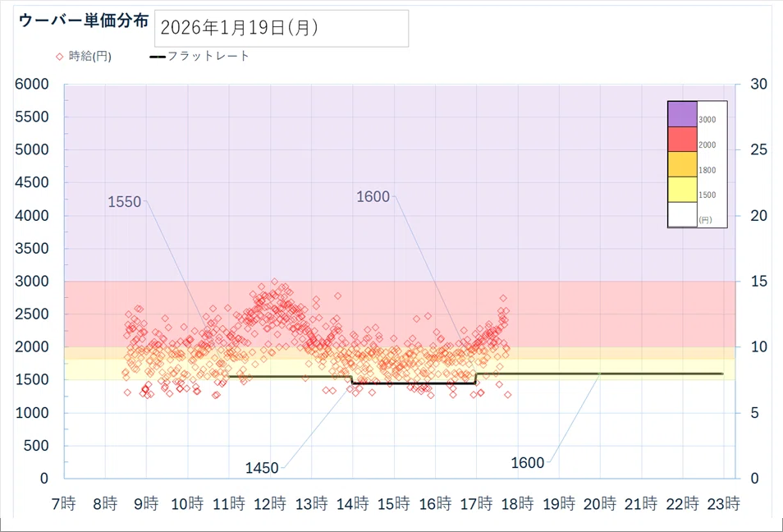Select the 21時 label on the time axis

[642, 503]
